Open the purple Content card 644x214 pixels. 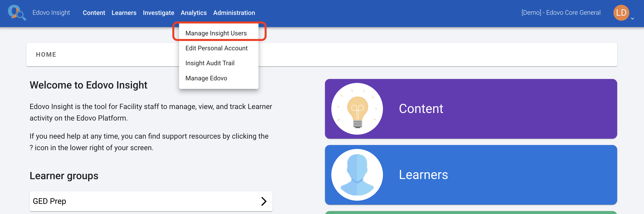point(471,109)
